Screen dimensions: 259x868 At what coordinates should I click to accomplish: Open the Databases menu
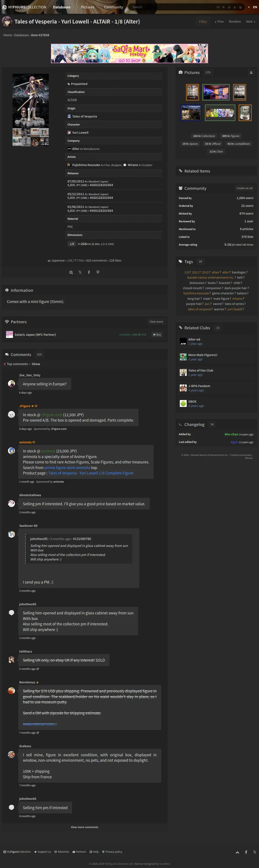tap(62, 7)
